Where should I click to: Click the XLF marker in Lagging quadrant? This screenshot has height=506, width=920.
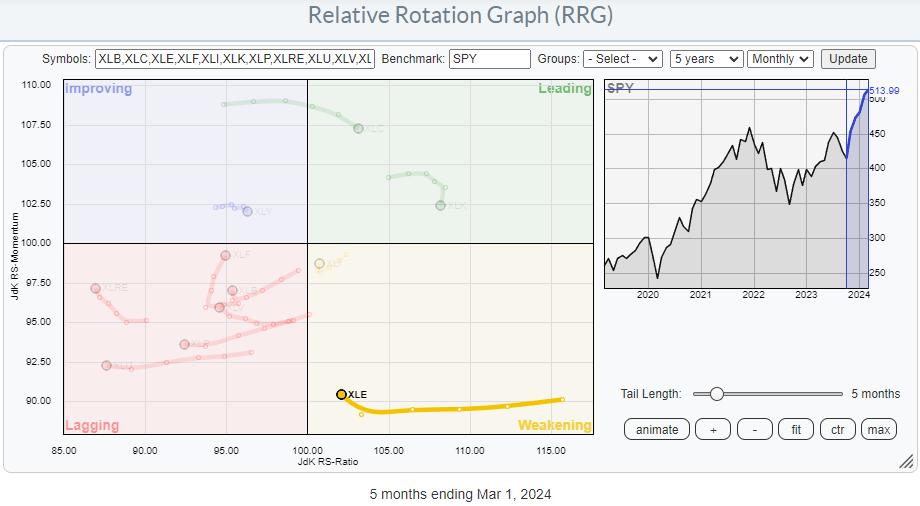pyautogui.click(x=226, y=255)
